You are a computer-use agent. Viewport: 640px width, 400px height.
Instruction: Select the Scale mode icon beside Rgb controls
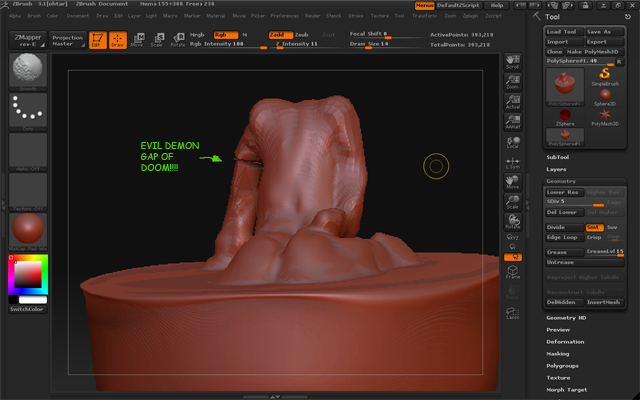158,40
